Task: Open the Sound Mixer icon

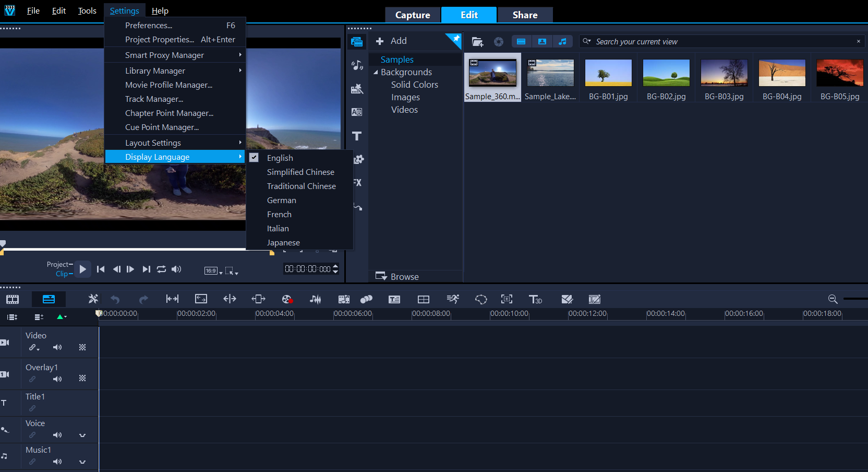Action: tap(315, 299)
